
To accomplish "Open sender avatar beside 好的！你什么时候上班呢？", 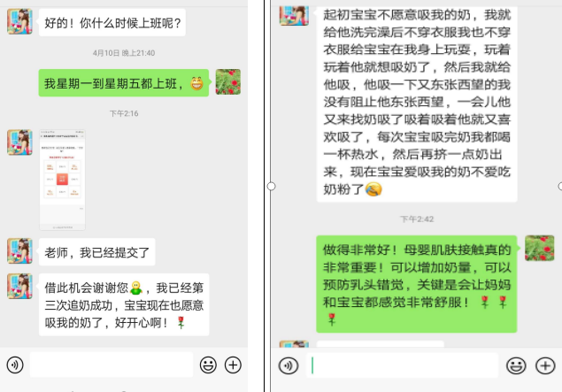I will click(19, 22).
